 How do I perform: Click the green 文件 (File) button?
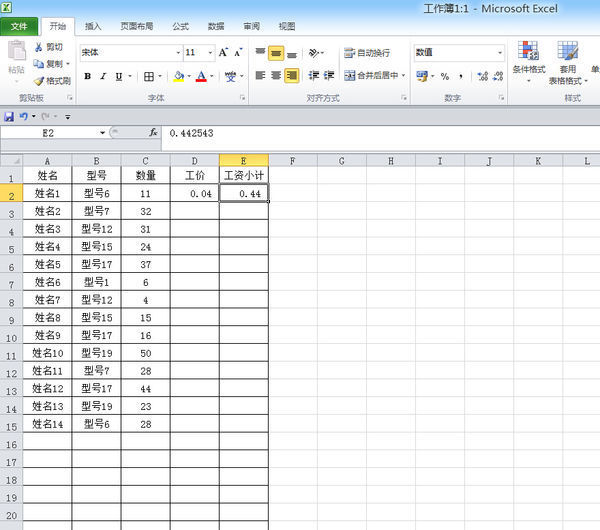(19, 26)
